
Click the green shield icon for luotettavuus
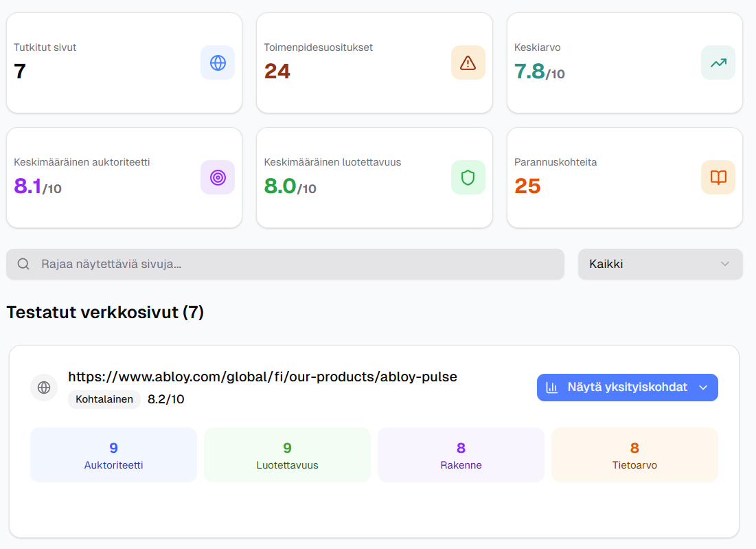point(468,177)
